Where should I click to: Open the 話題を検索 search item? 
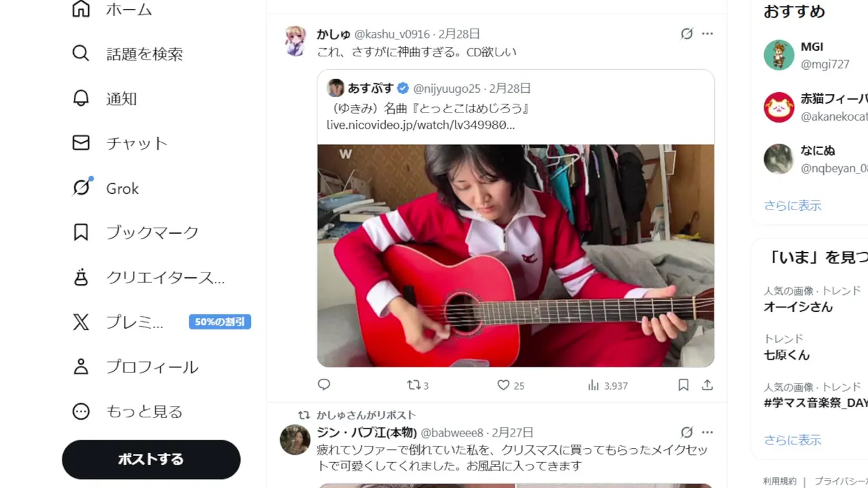(x=127, y=54)
